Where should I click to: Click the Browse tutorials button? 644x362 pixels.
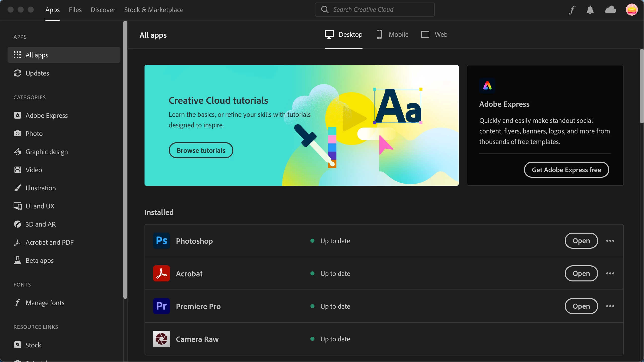tap(201, 150)
